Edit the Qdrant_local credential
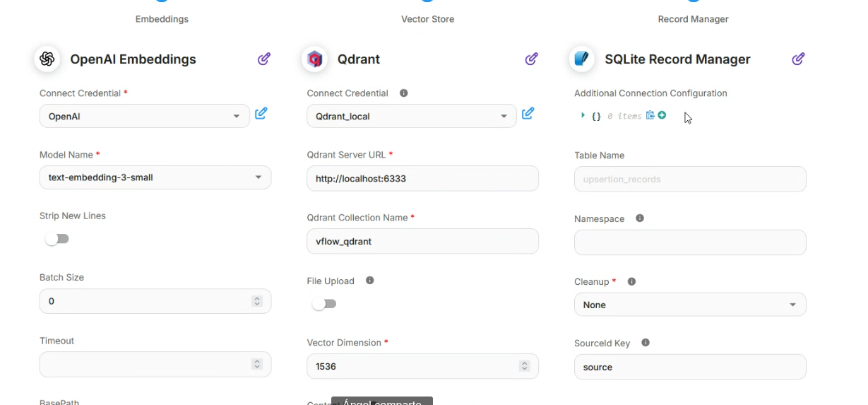 pyautogui.click(x=528, y=113)
